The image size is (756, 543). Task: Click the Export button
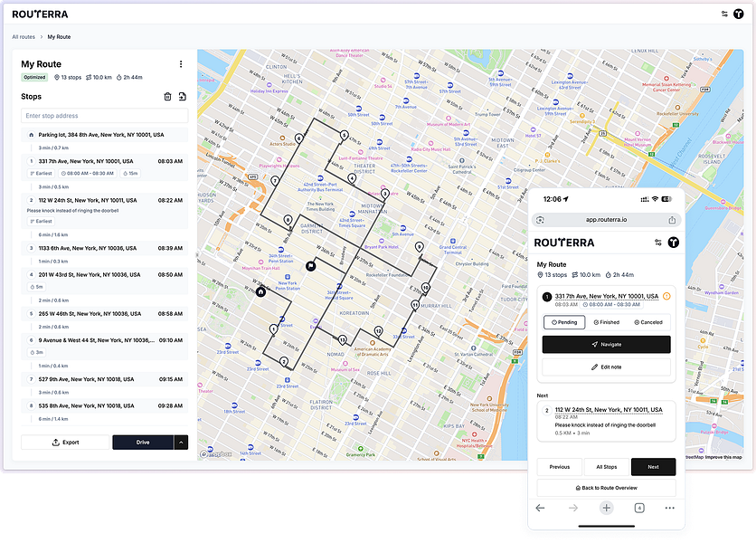pyautogui.click(x=66, y=443)
